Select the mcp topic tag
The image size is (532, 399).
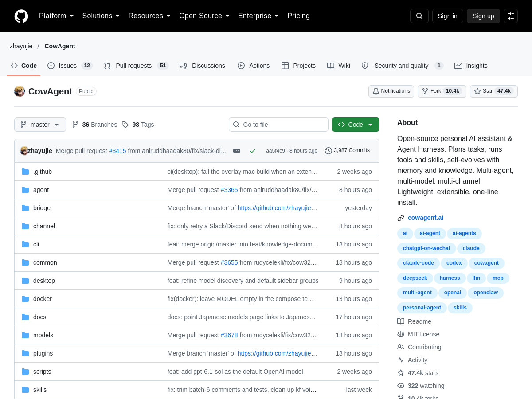498,278
